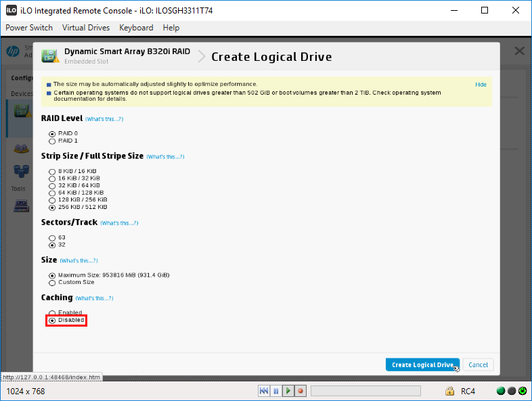The image size is (532, 401).
Task: Hide the yellow information notice
Action: click(x=481, y=85)
